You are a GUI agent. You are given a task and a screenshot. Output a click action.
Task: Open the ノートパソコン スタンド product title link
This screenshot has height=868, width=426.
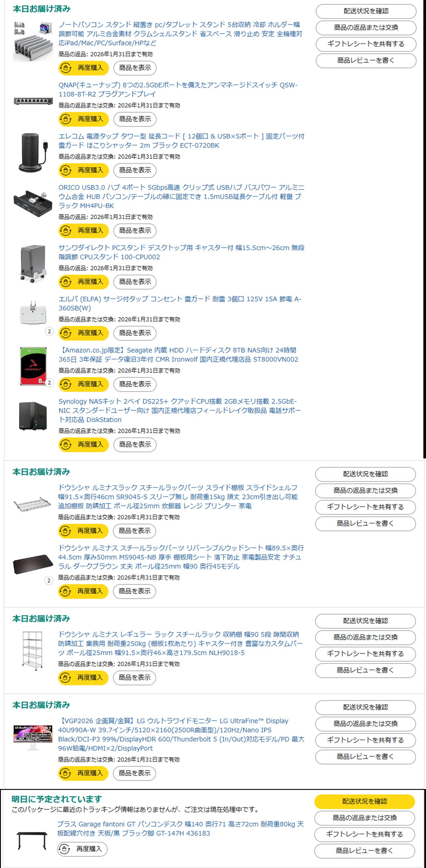[180, 34]
